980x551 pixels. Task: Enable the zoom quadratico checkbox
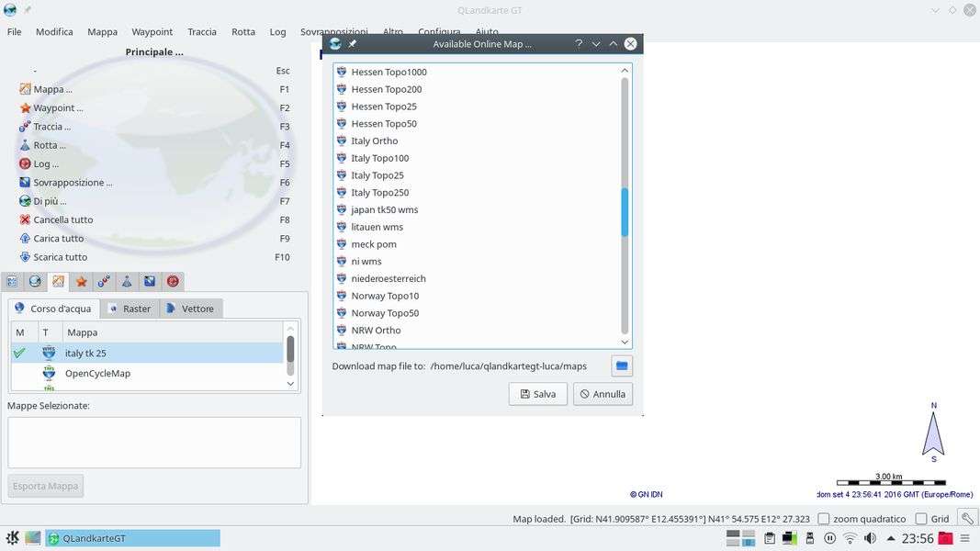click(x=824, y=519)
